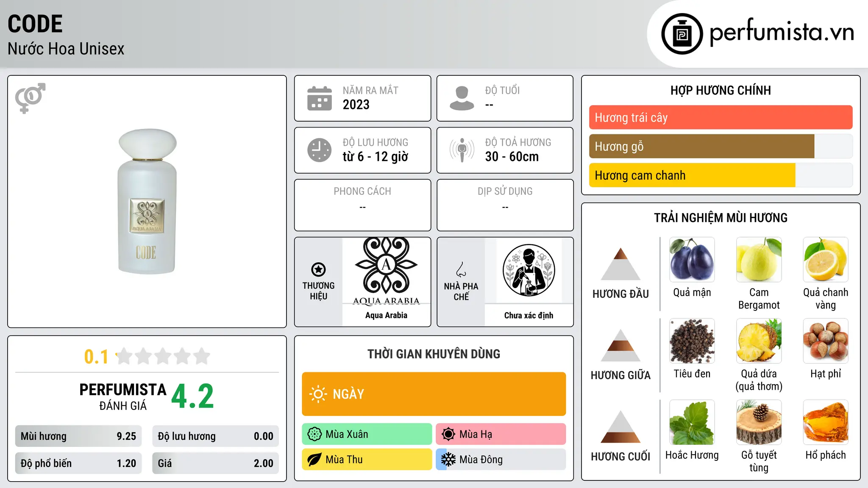Click the CODE title heading
Viewport: 868px width, 488px height.
[35, 24]
